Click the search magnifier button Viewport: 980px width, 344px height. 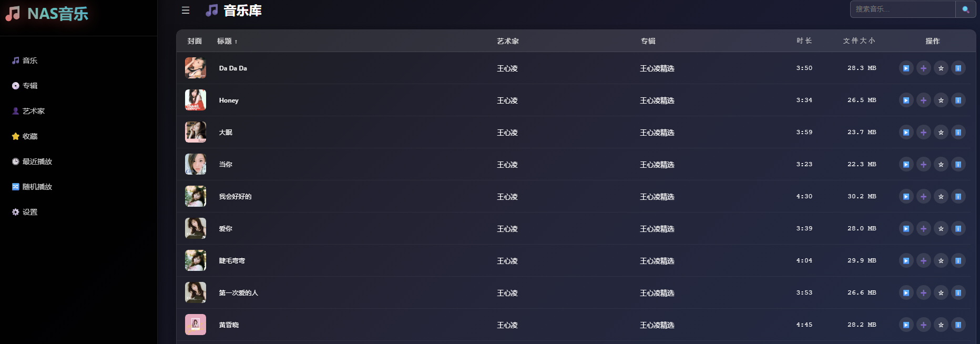click(965, 9)
